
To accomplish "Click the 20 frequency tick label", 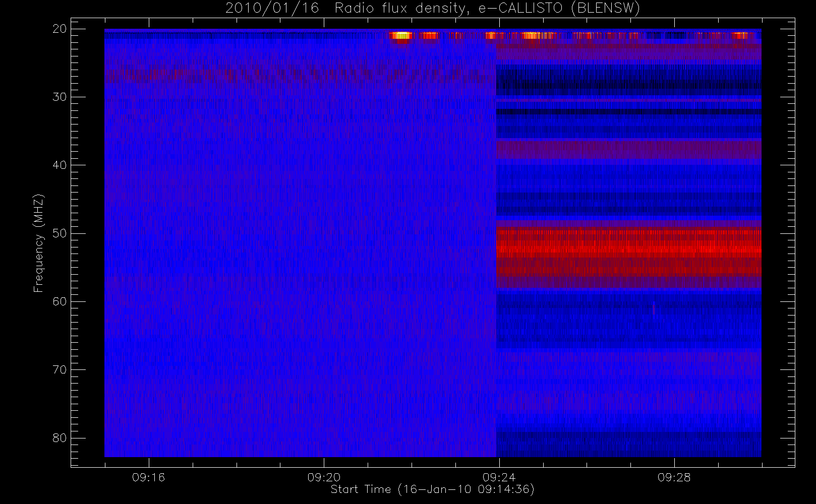I will (60, 29).
